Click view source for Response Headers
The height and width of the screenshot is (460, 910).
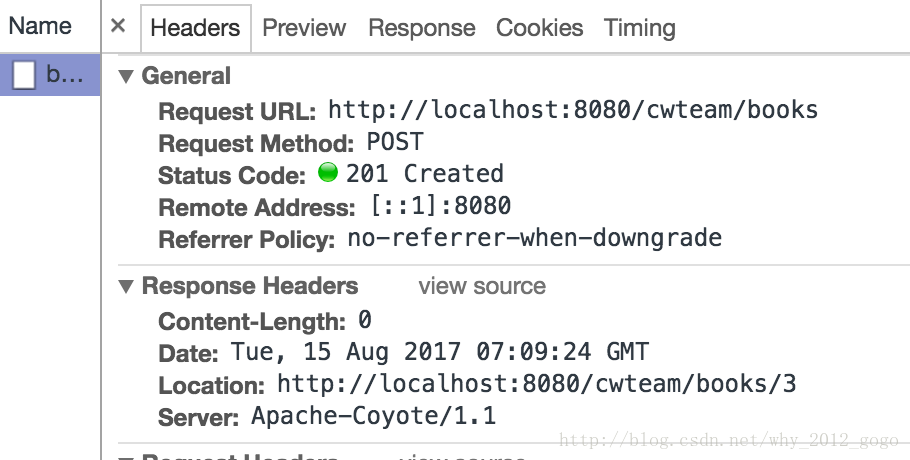tap(482, 286)
